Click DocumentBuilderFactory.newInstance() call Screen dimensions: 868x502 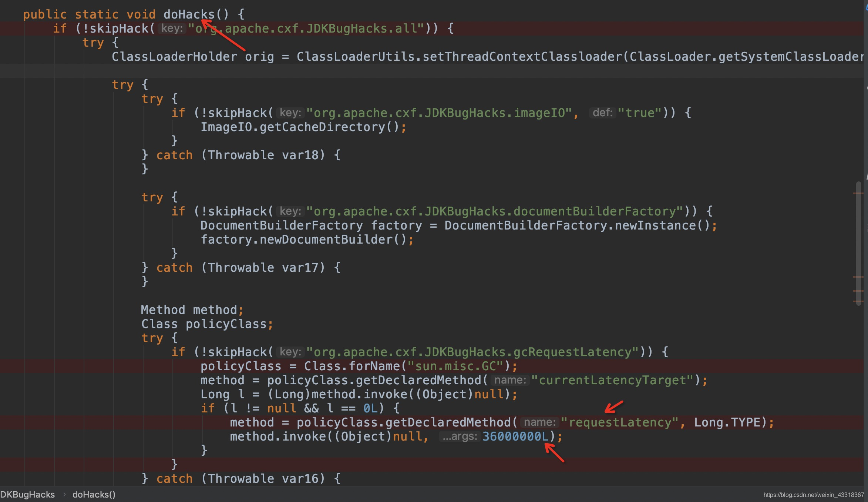(x=578, y=225)
